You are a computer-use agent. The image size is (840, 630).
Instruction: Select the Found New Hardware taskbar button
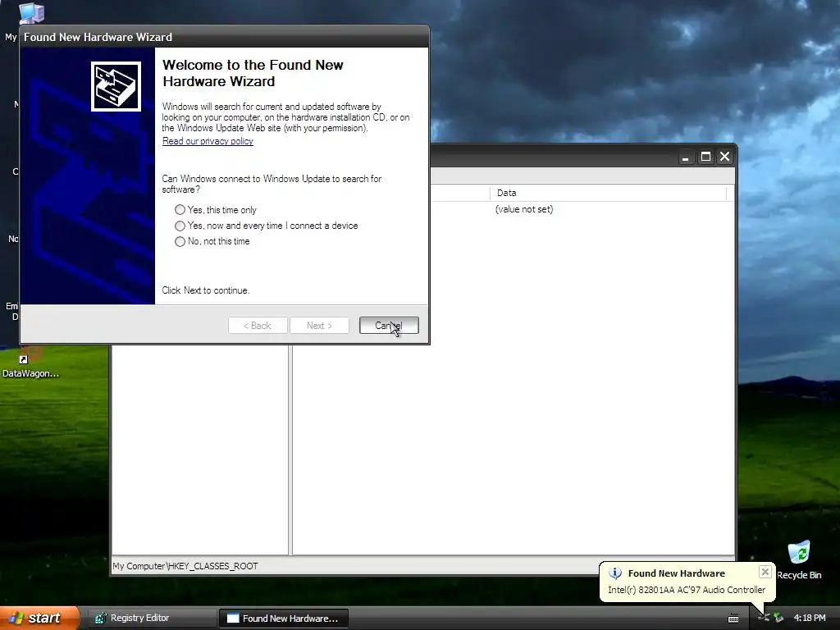[284, 619]
